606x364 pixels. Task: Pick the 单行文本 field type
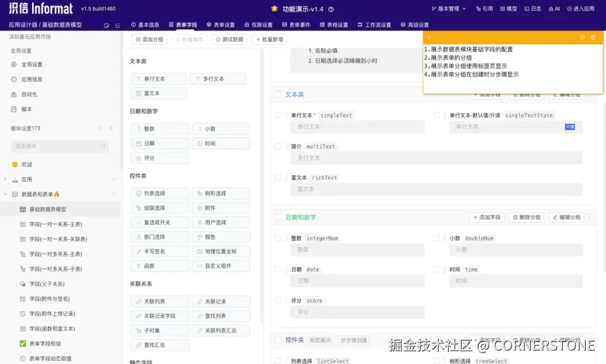coord(159,79)
